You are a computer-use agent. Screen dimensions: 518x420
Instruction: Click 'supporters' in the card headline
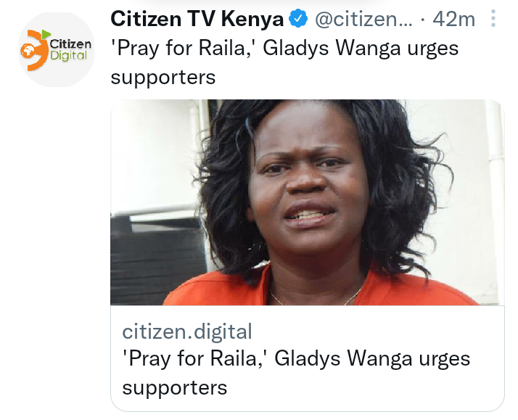174,388
